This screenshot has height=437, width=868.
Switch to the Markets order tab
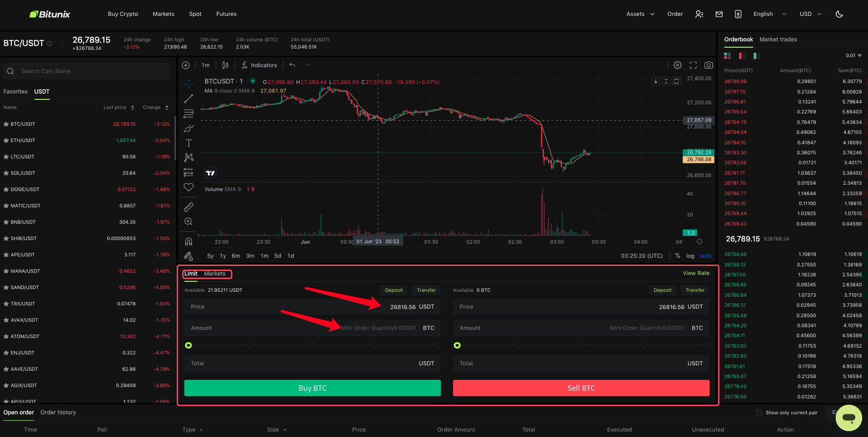215,274
